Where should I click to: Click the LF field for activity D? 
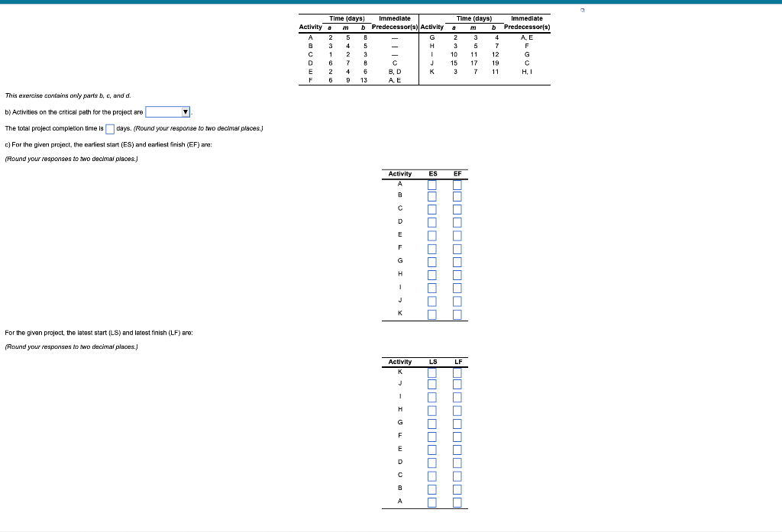457,463
